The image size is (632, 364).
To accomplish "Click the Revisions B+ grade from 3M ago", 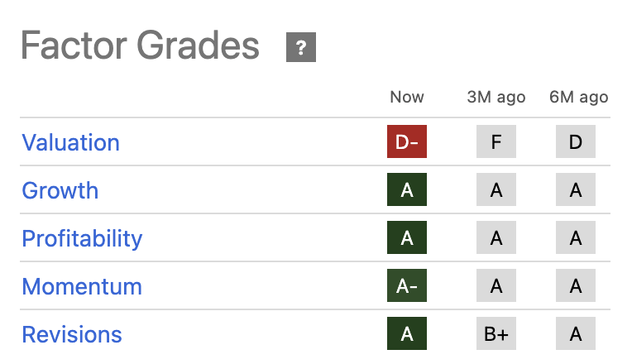I will 496,334.
